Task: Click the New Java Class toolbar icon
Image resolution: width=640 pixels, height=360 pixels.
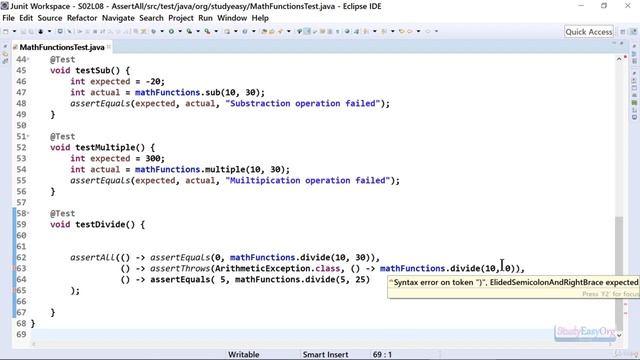Action: 245,31
